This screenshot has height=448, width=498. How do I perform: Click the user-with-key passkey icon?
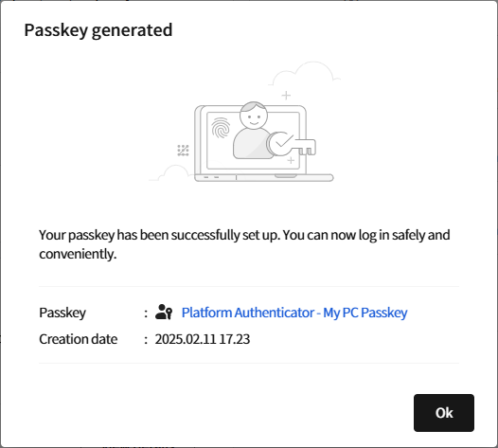point(164,312)
